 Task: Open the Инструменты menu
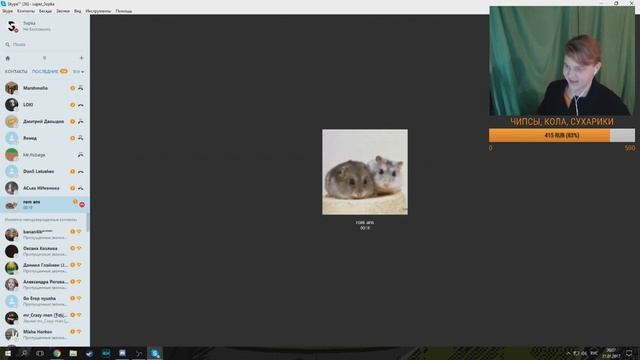tap(98, 11)
